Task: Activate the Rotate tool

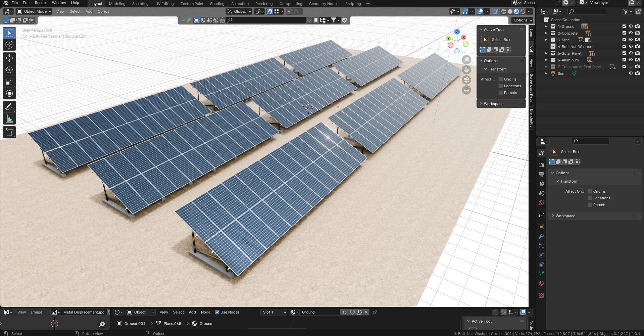Action: (x=9, y=70)
